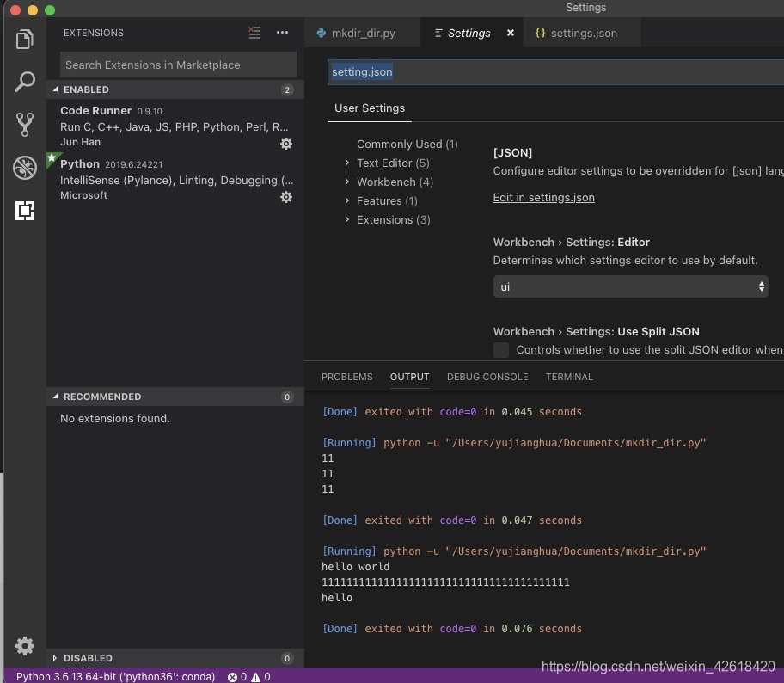
Task: Open settings for the Python extension
Action: pos(286,197)
